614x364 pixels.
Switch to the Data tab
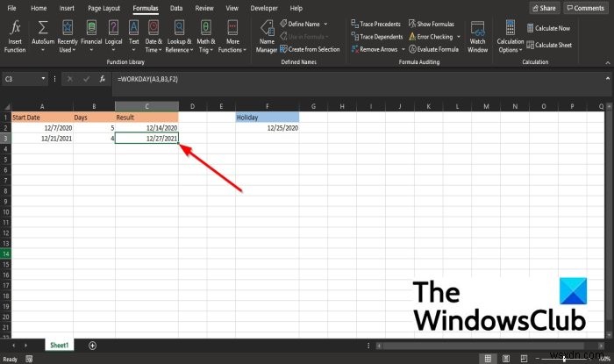coord(176,8)
